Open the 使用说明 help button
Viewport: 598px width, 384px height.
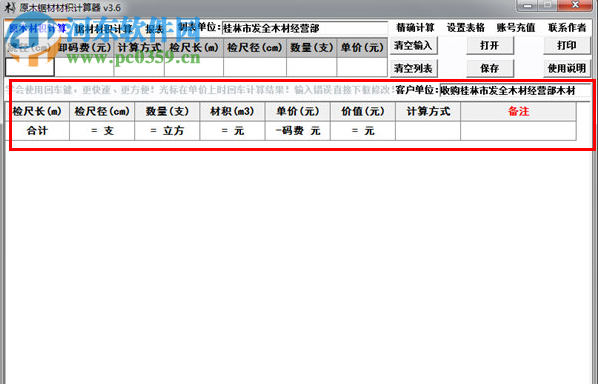567,68
